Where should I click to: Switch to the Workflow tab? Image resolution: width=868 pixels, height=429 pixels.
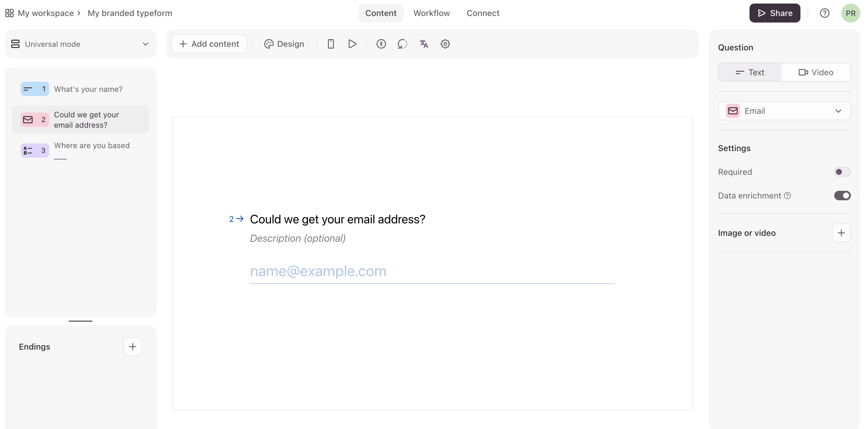pyautogui.click(x=431, y=13)
